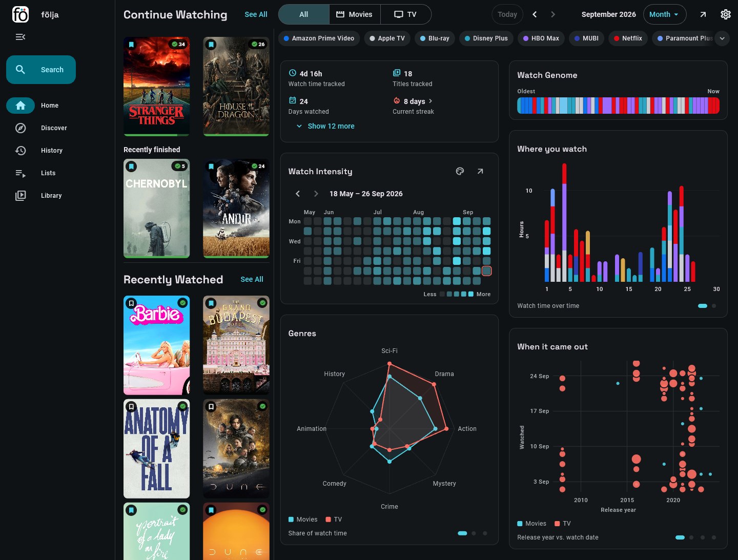Toggle Netflix service filter chip

(628, 38)
